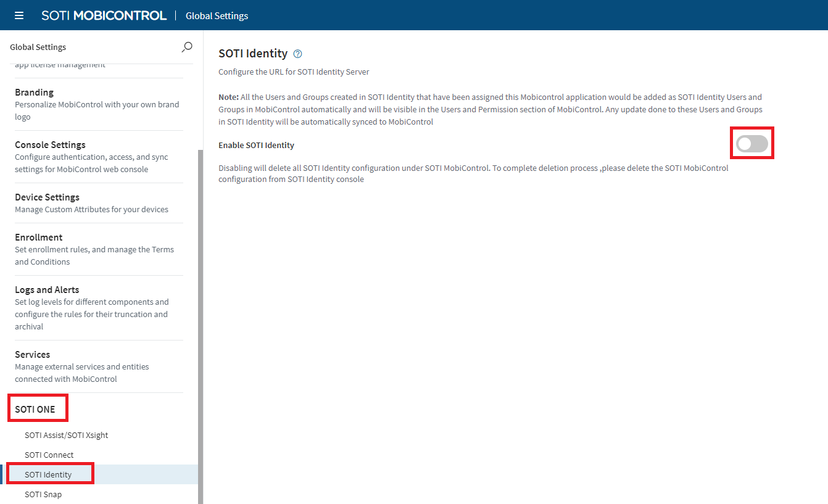This screenshot has height=504, width=828.
Task: Click the Global Settings sidebar heading
Action: pyautogui.click(x=38, y=47)
